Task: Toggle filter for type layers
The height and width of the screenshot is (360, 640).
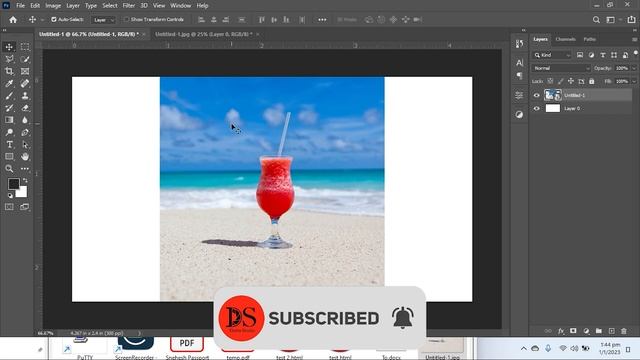Action: 602,55
